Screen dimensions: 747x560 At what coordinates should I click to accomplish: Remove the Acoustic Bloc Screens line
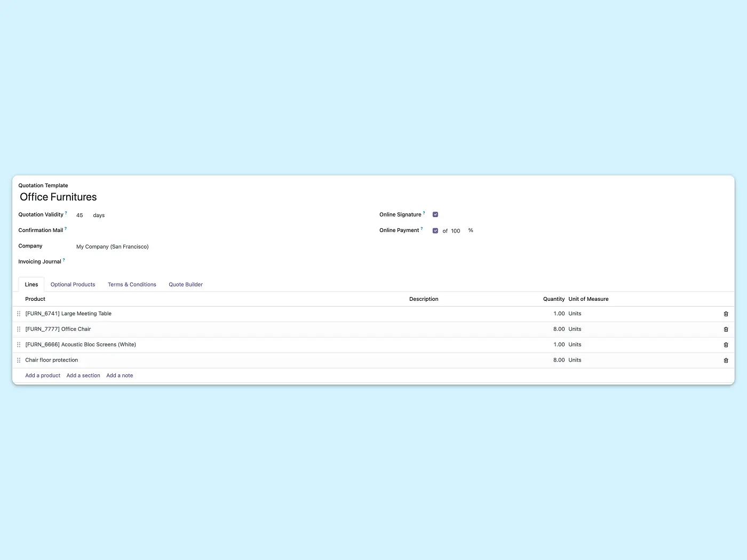tap(726, 345)
